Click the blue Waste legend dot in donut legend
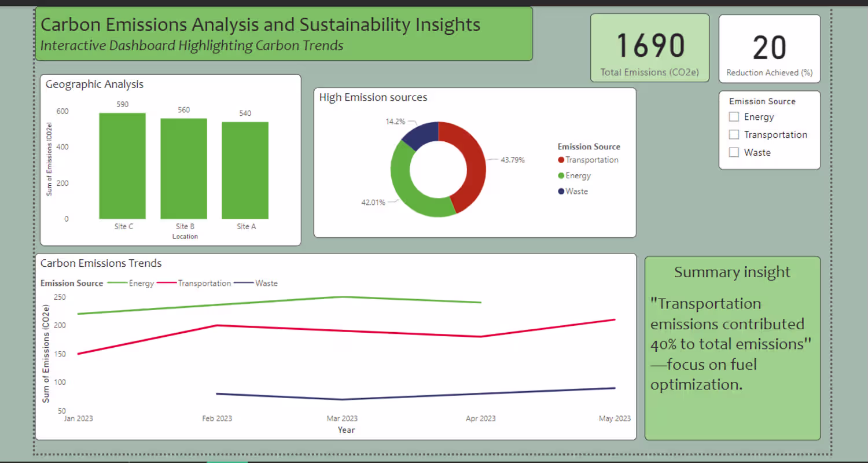The height and width of the screenshot is (463, 868). pos(561,192)
